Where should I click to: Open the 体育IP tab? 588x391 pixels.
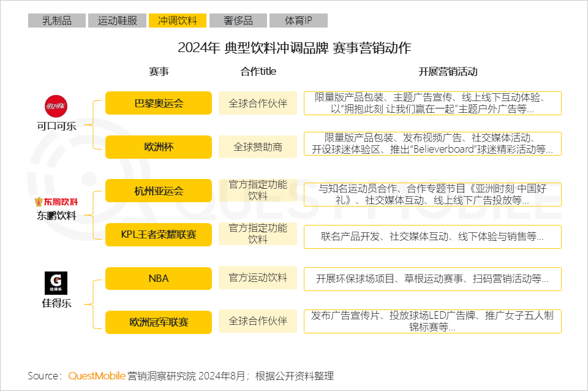[298, 21]
